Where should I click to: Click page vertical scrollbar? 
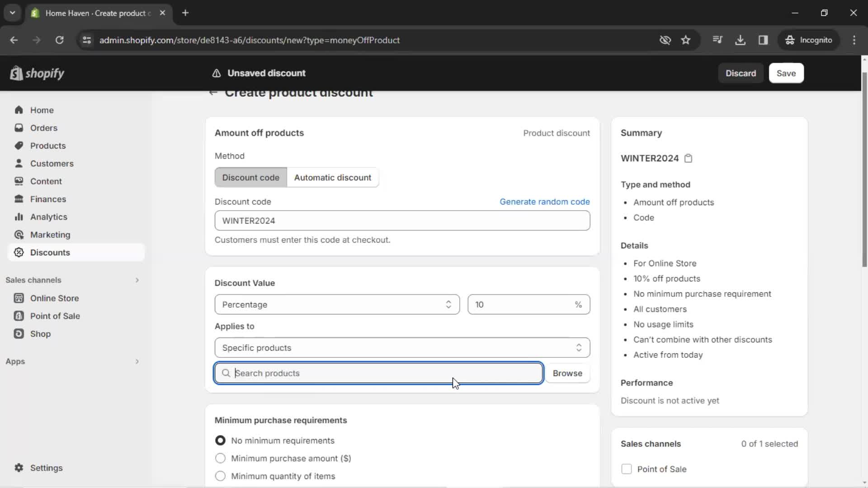tap(864, 169)
